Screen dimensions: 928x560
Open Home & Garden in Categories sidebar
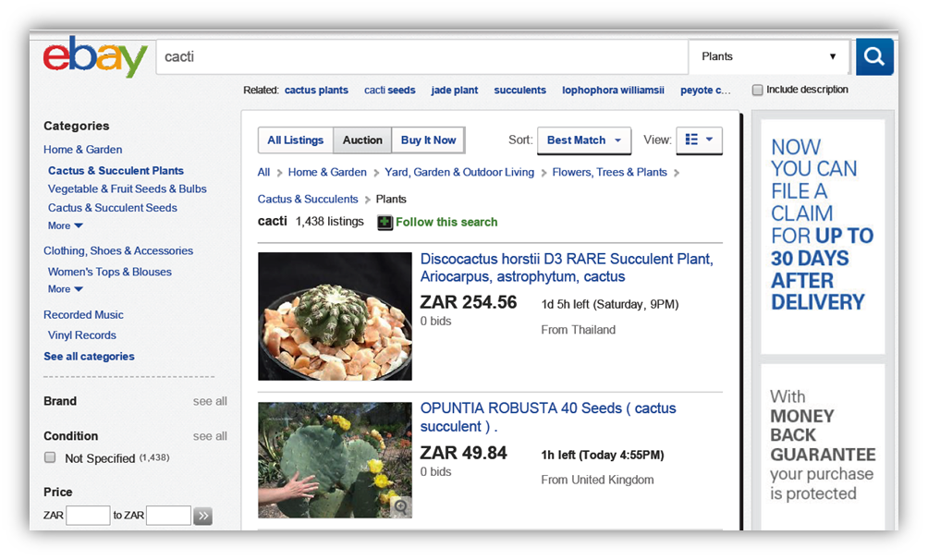click(83, 150)
